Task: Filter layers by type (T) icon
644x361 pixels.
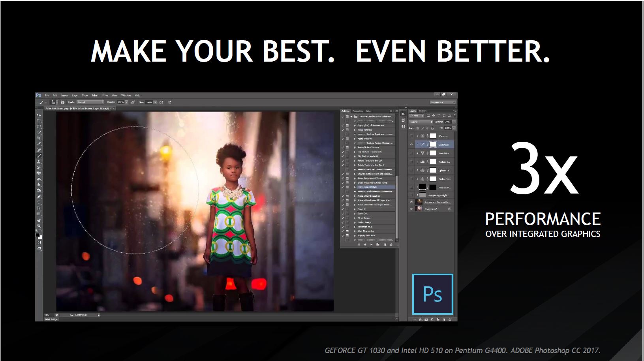Action: (439, 115)
